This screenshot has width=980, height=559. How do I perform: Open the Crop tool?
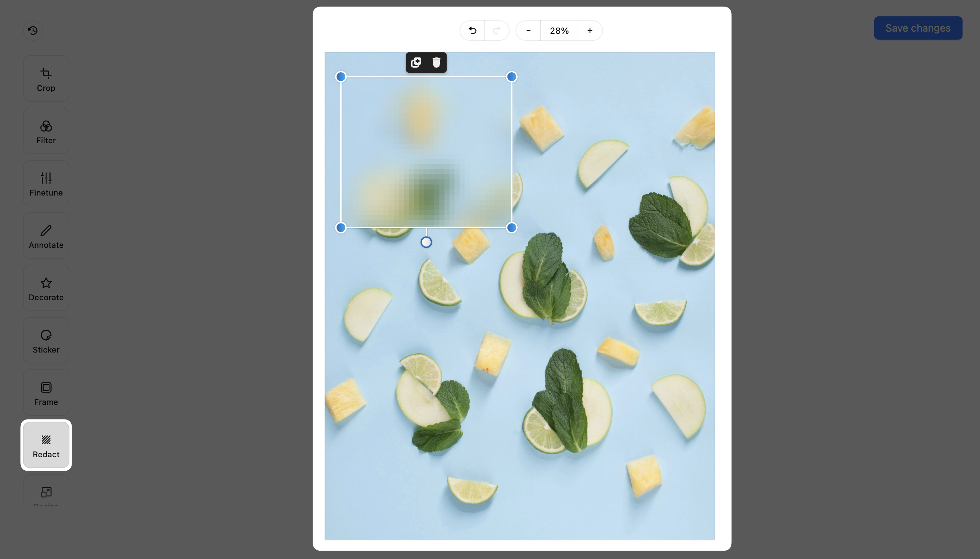click(x=46, y=79)
